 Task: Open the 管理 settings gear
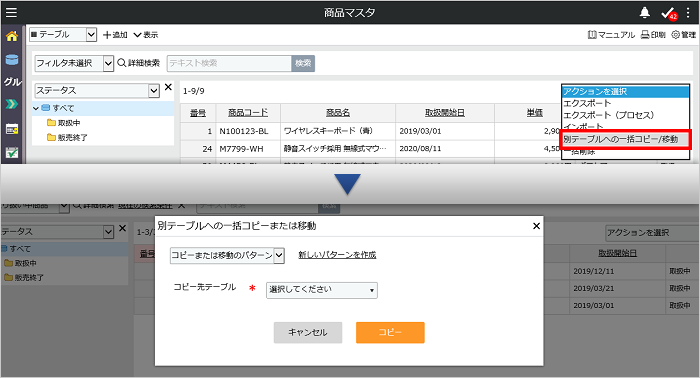coord(683,35)
